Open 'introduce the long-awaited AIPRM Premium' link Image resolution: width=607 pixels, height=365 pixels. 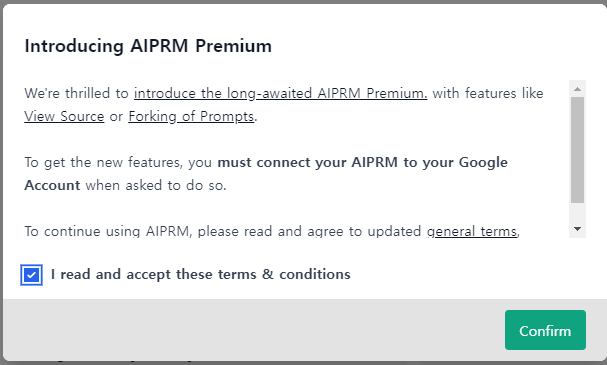281,93
